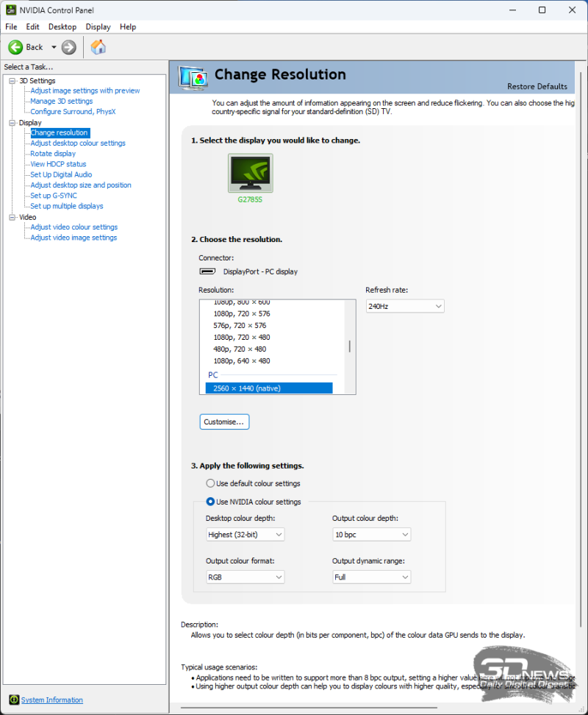The height and width of the screenshot is (715, 588).
Task: Click the NVIDIA Control Panel title icon
Action: pyautogui.click(x=9, y=10)
